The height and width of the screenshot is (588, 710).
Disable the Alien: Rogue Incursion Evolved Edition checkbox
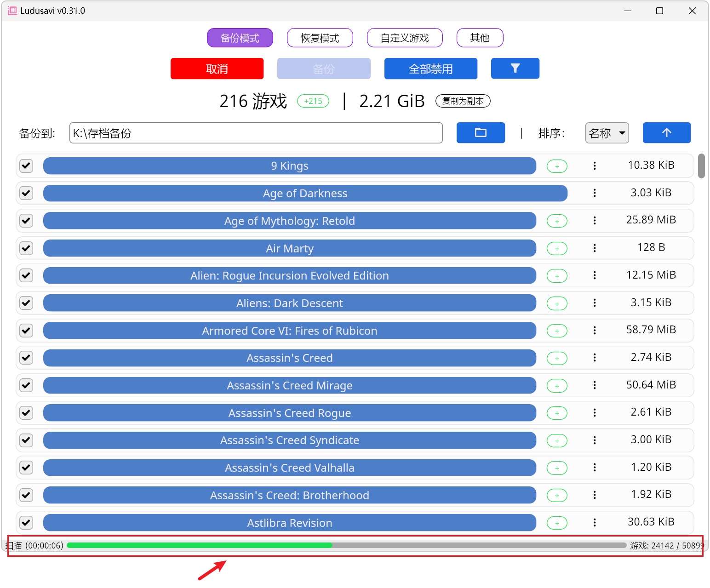27,275
